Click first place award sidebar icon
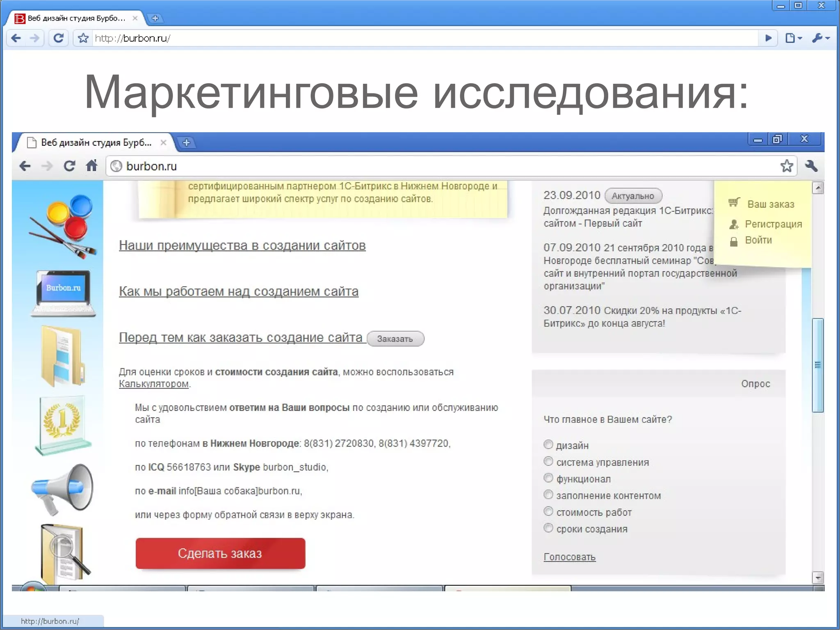Screen dimensions: 840x630 tap(63, 425)
